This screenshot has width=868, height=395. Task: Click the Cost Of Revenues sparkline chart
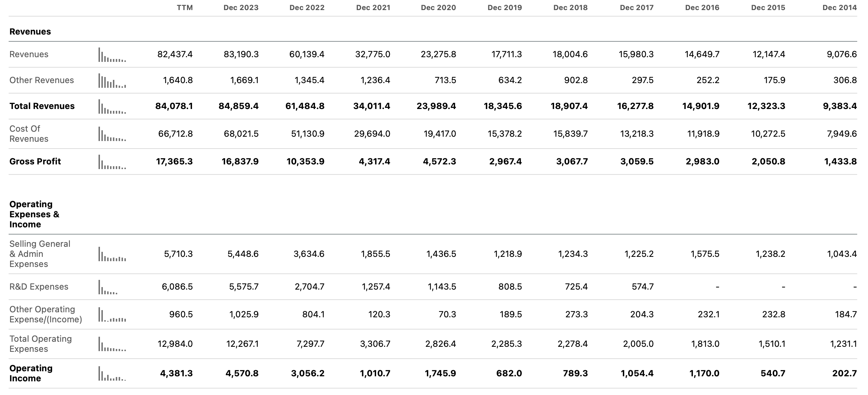click(x=111, y=133)
